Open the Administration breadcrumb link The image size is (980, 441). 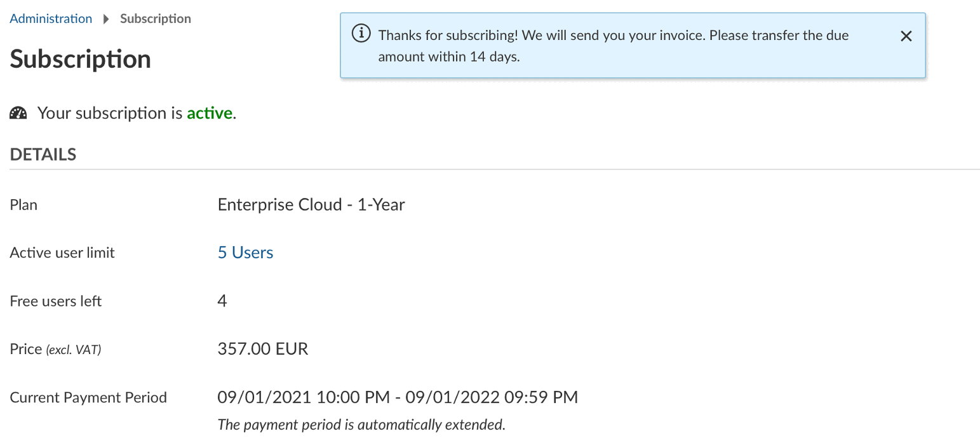pyautogui.click(x=50, y=18)
